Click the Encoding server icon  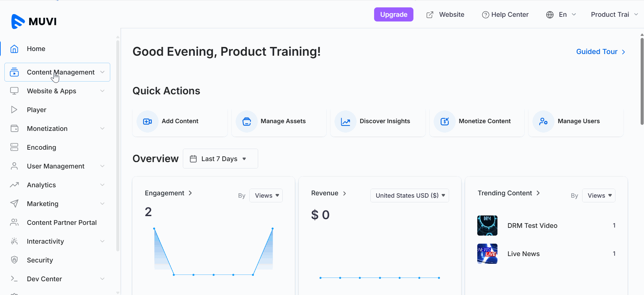click(14, 147)
